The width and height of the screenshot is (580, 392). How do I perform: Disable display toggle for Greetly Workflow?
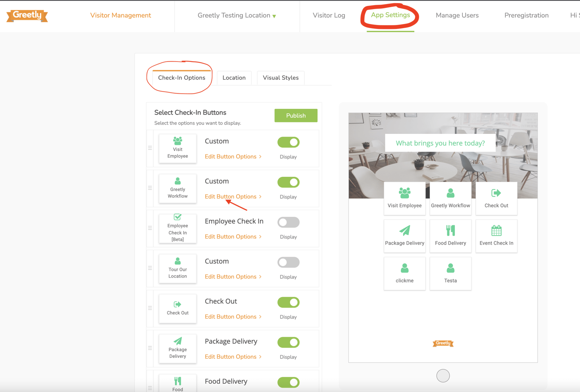288,182
